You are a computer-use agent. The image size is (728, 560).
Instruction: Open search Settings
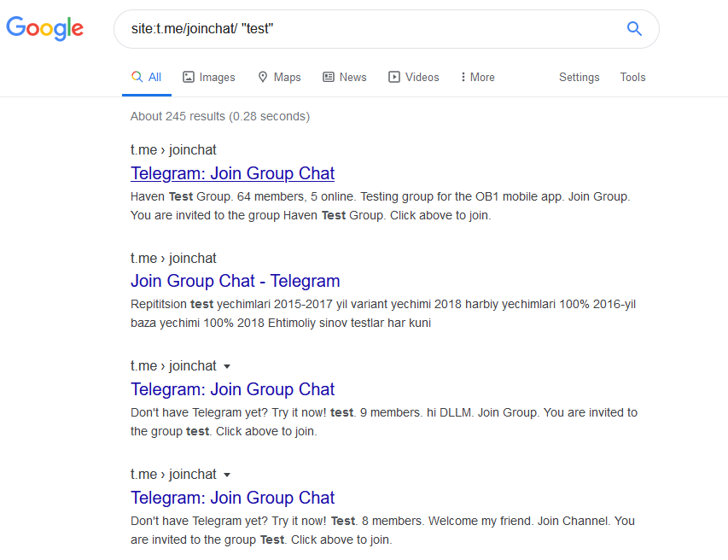click(579, 78)
